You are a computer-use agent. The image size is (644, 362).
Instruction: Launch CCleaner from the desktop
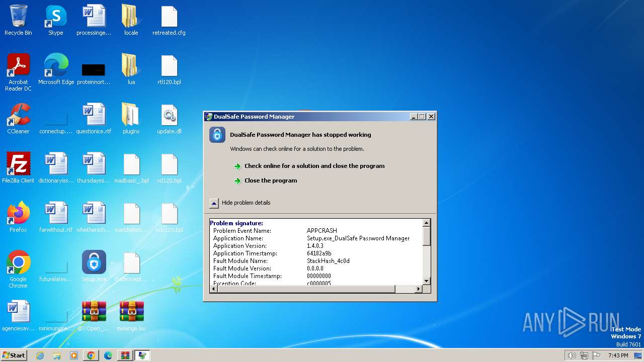coord(18,119)
